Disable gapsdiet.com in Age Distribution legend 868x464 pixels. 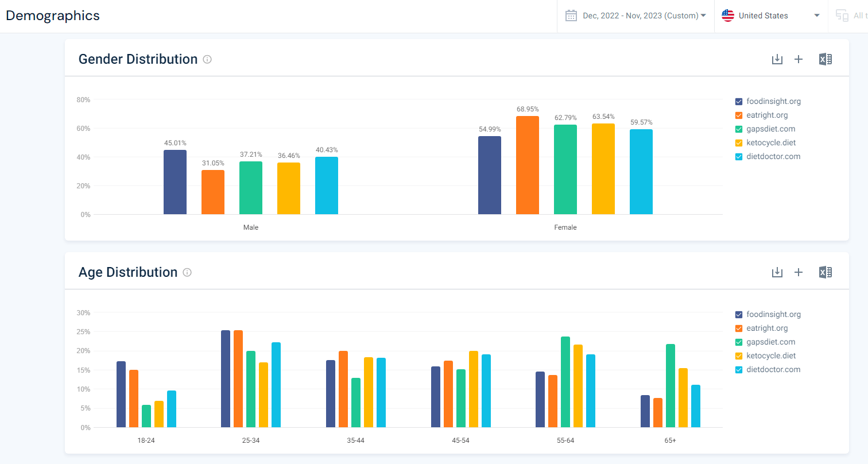pyautogui.click(x=739, y=342)
